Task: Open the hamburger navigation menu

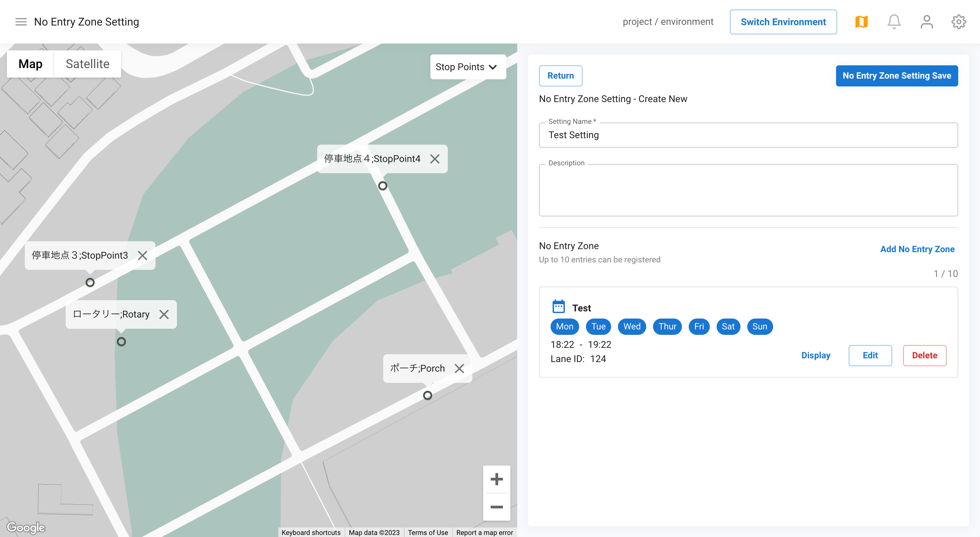Action: pos(21,22)
